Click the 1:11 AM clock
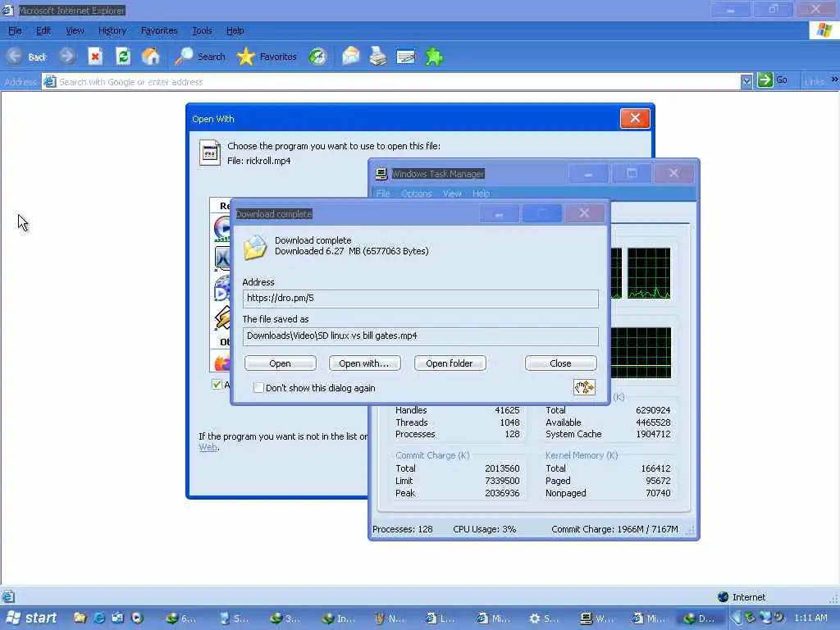Screen dimensions: 840x630 (810, 618)
